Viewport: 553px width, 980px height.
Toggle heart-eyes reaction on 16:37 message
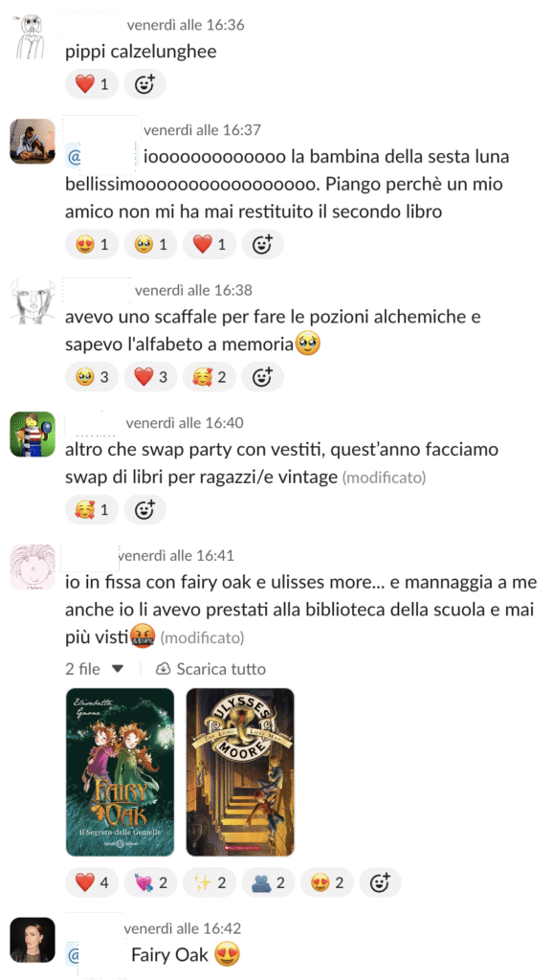tap(91, 244)
